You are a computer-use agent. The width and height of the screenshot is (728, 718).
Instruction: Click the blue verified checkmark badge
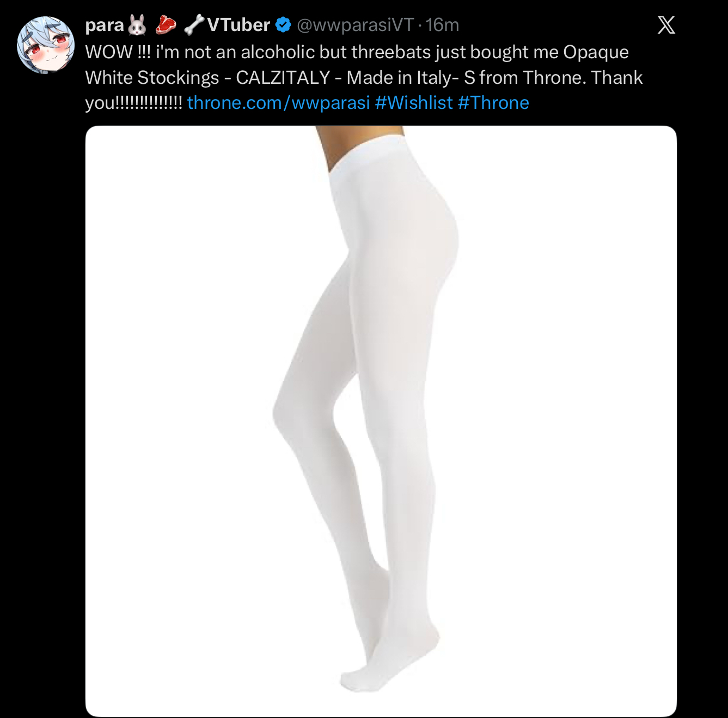click(283, 25)
